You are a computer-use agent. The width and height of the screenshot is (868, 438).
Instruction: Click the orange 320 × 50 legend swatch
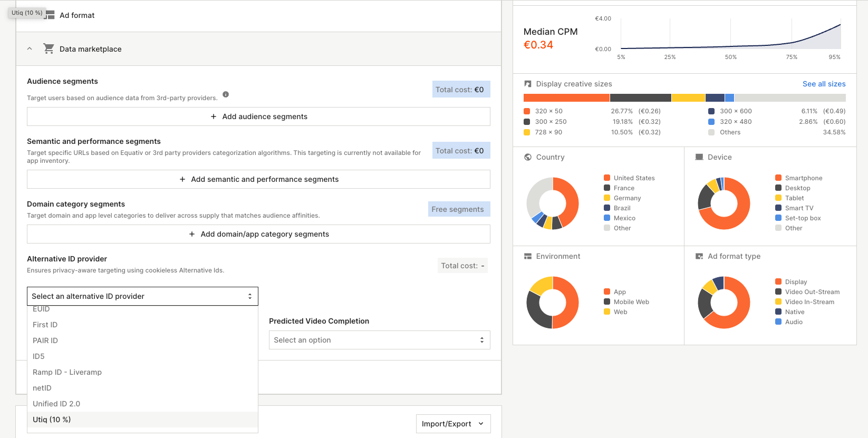(x=527, y=111)
